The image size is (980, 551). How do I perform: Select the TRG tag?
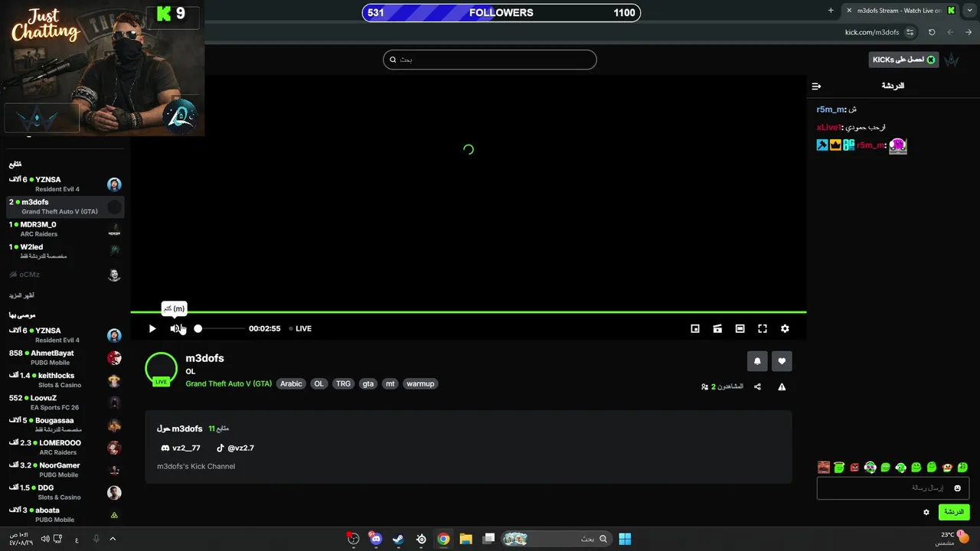[x=343, y=383]
